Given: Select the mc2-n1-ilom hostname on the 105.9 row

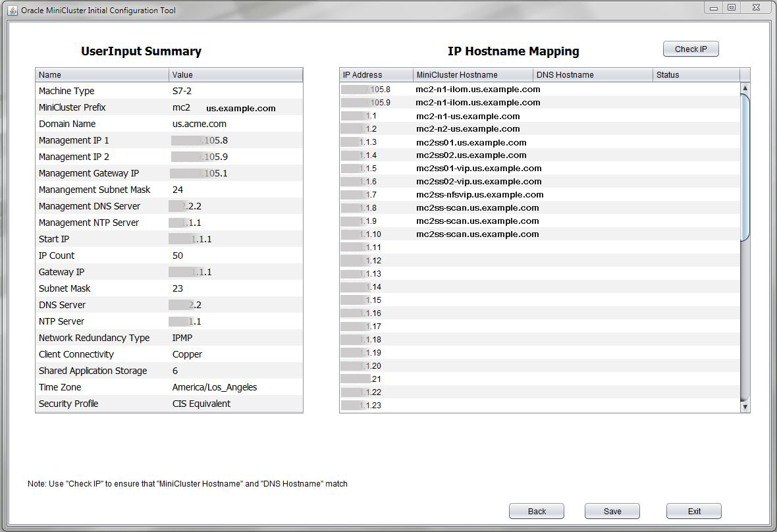Looking at the screenshot, I should [477, 103].
